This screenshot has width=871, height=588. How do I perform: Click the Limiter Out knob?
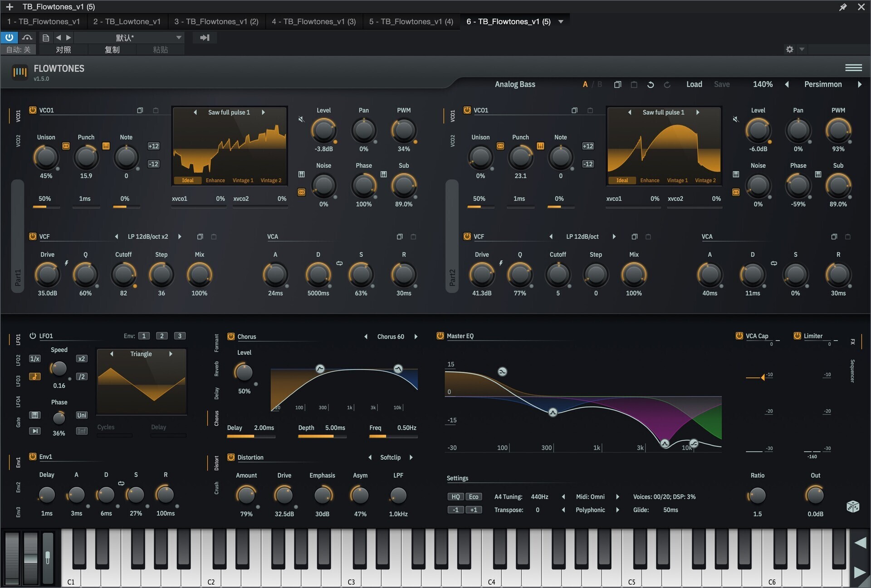tap(815, 496)
